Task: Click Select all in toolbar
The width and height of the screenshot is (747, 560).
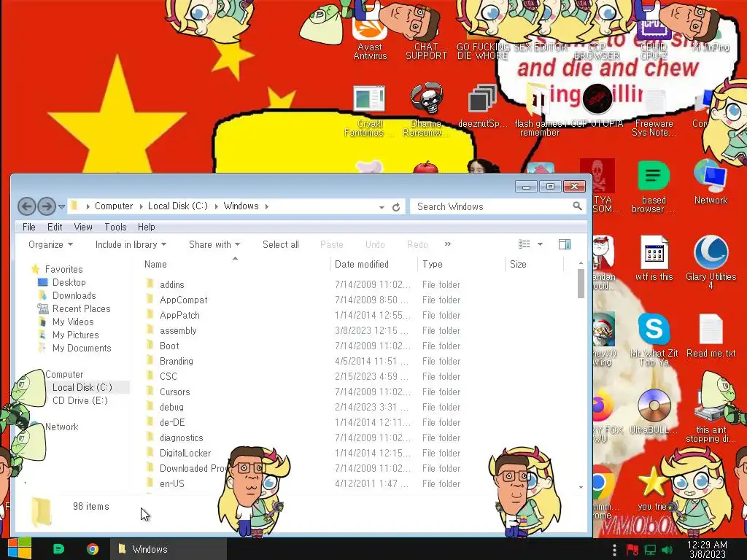Action: (281, 244)
